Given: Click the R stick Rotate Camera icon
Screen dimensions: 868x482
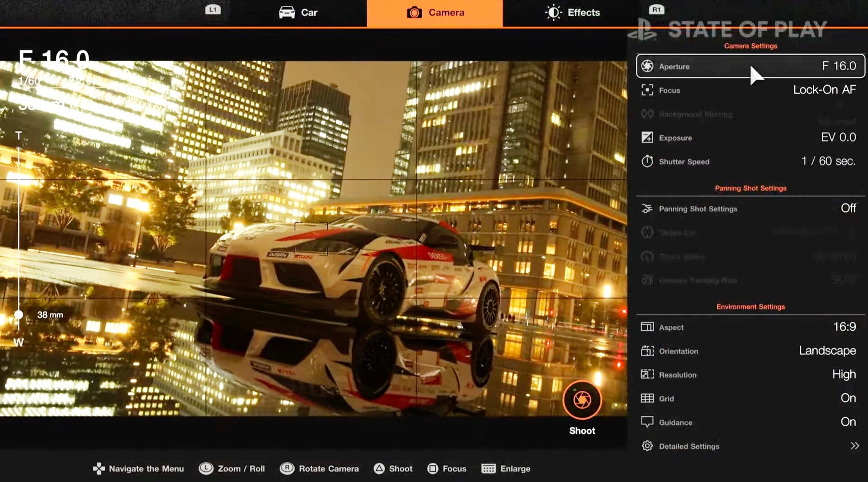Looking at the screenshot, I should (287, 468).
